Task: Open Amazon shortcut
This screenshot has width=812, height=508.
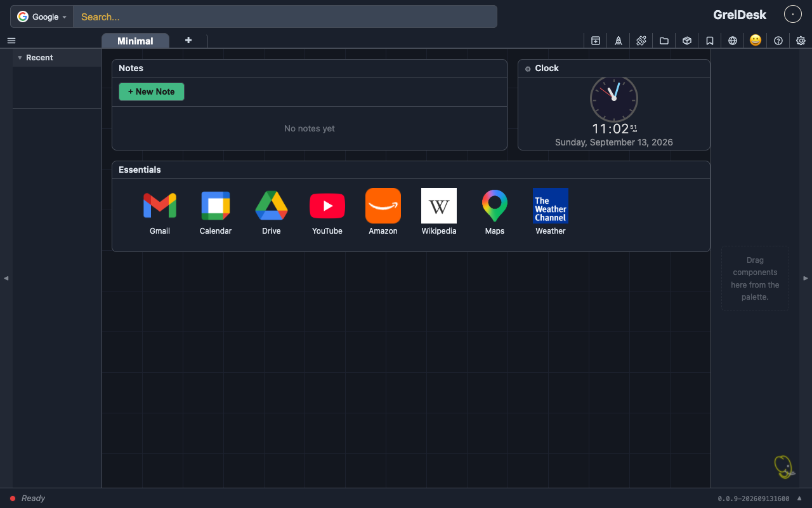Action: tap(383, 213)
